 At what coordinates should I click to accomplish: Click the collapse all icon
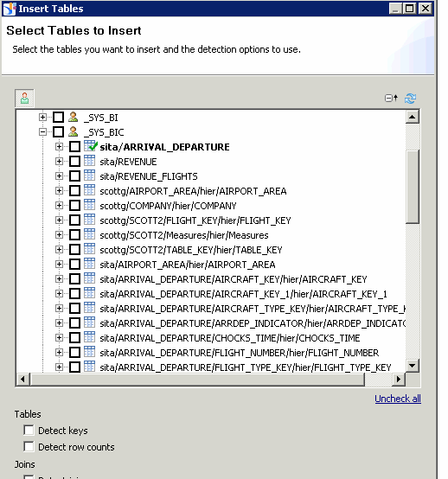[x=391, y=98]
